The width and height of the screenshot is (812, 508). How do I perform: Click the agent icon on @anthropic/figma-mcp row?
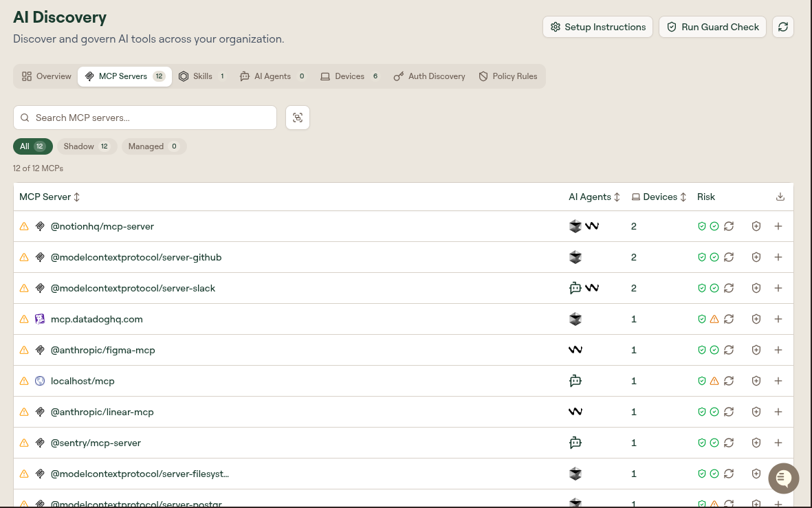point(575,350)
